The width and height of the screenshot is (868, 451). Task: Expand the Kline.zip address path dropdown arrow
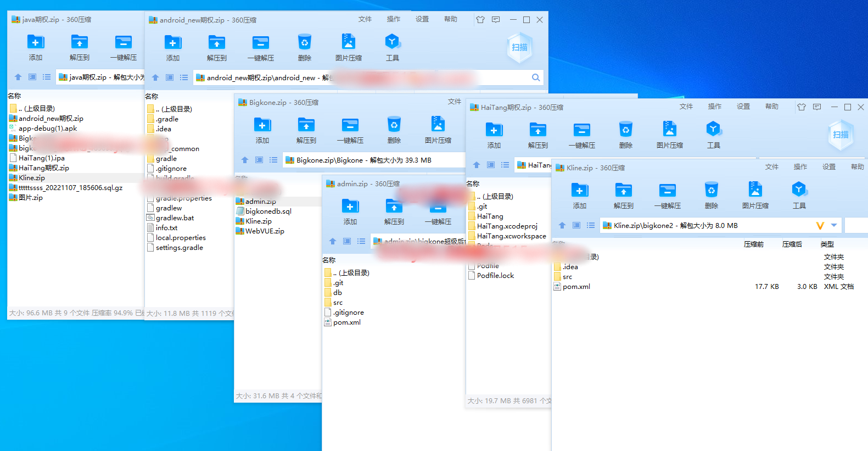(x=834, y=225)
